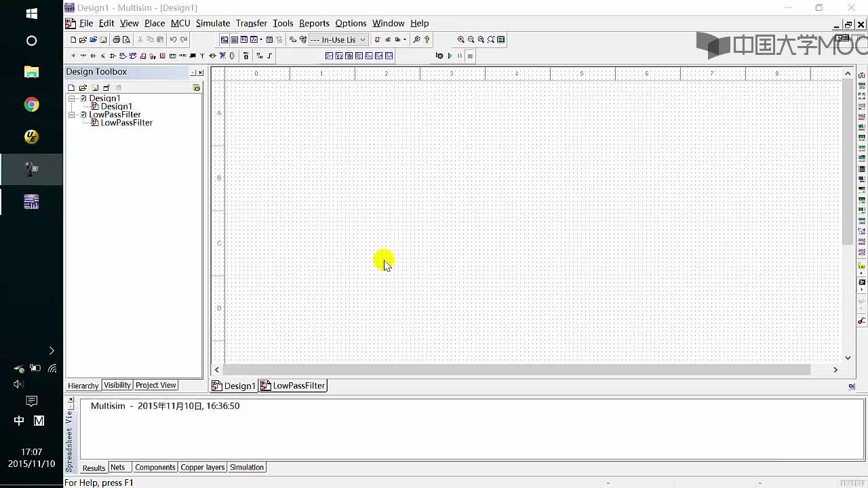The height and width of the screenshot is (488, 868).
Task: Open the Copper layers tab
Action: [202, 467]
